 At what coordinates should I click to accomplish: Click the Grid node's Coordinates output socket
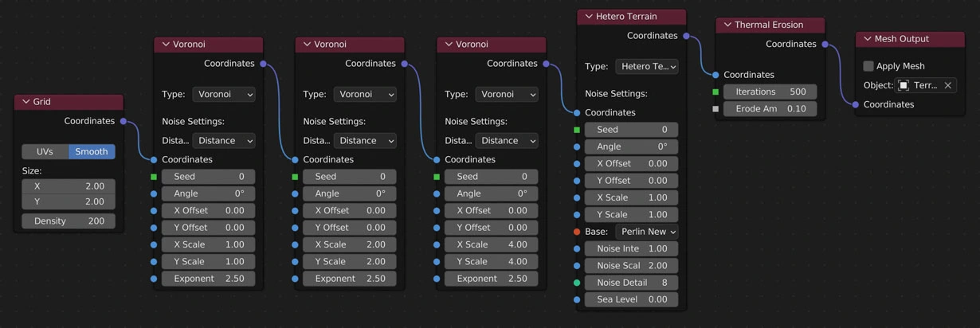(x=123, y=121)
